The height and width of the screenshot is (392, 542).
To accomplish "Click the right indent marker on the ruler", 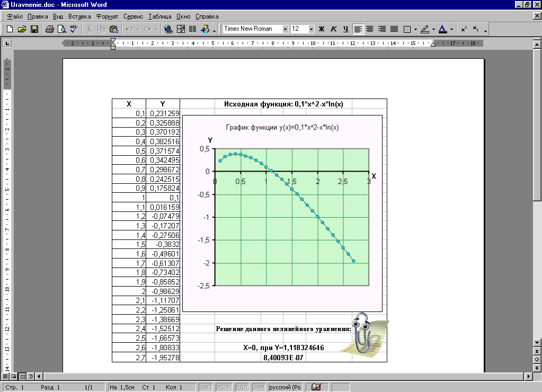I will pos(433,44).
